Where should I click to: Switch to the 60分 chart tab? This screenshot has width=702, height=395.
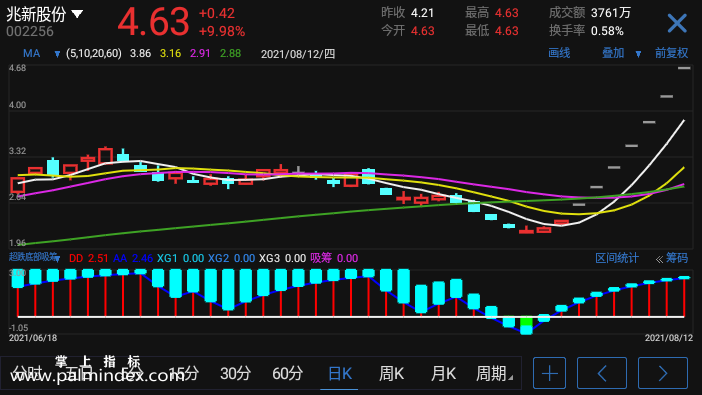click(x=287, y=373)
